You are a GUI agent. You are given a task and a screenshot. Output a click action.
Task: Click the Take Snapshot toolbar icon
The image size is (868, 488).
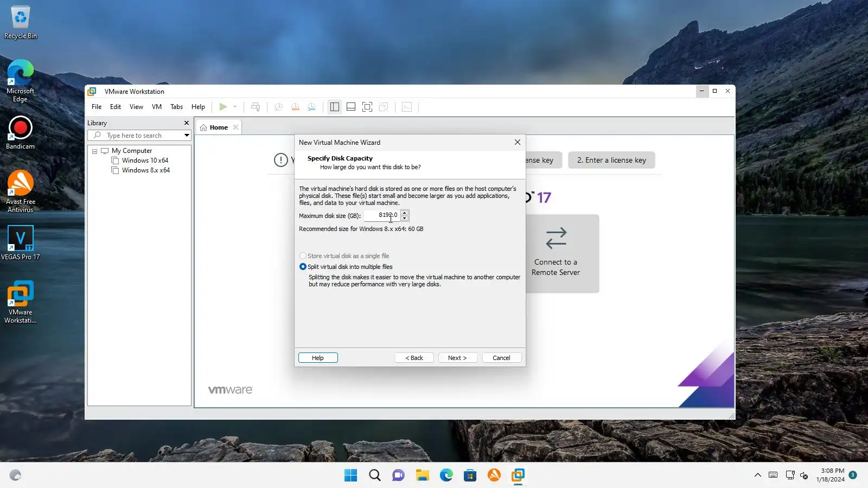coord(278,107)
